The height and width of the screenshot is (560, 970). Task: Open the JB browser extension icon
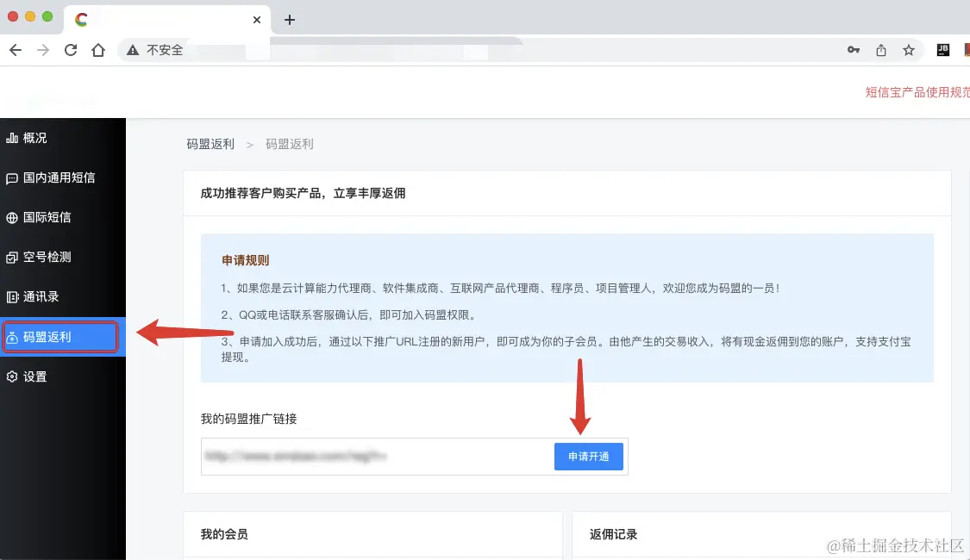(x=942, y=50)
